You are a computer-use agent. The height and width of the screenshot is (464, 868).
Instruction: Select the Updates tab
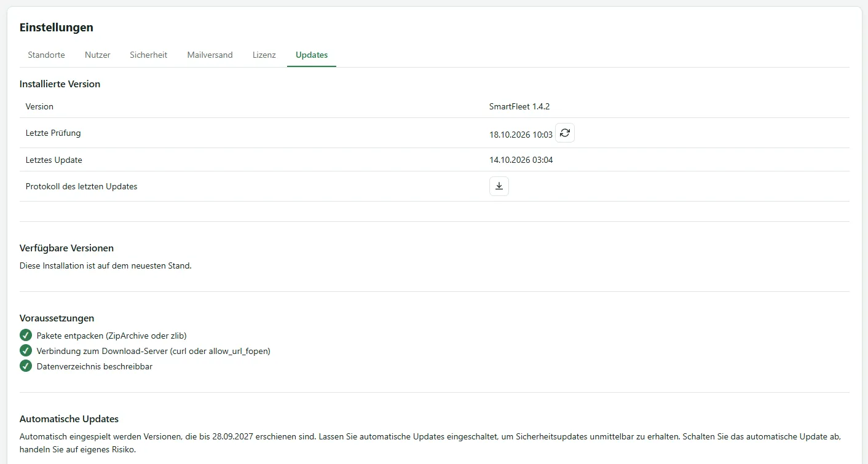[312, 55]
